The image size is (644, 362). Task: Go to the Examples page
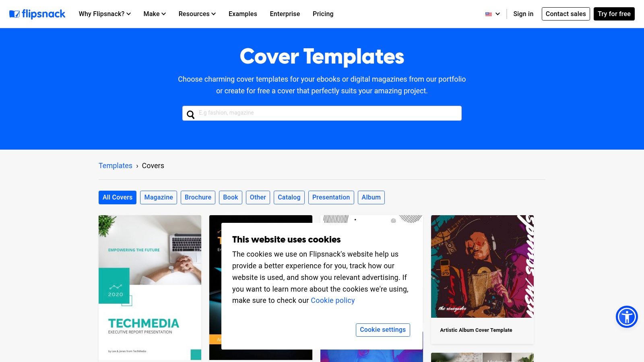click(243, 14)
